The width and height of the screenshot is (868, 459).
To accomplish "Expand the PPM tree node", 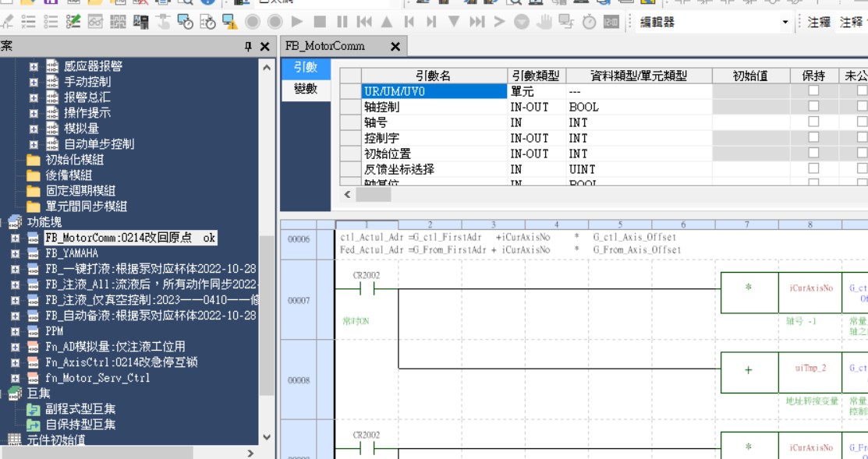I will pyautogui.click(x=15, y=331).
